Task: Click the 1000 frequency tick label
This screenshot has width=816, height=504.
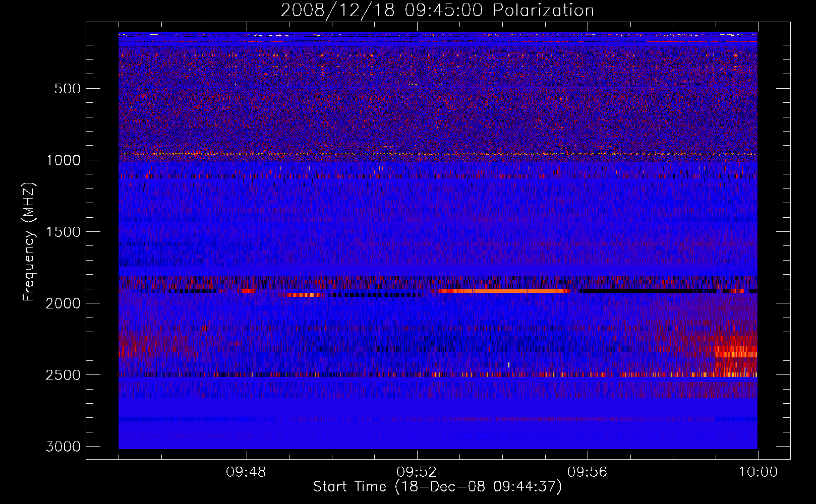Action: tap(63, 160)
